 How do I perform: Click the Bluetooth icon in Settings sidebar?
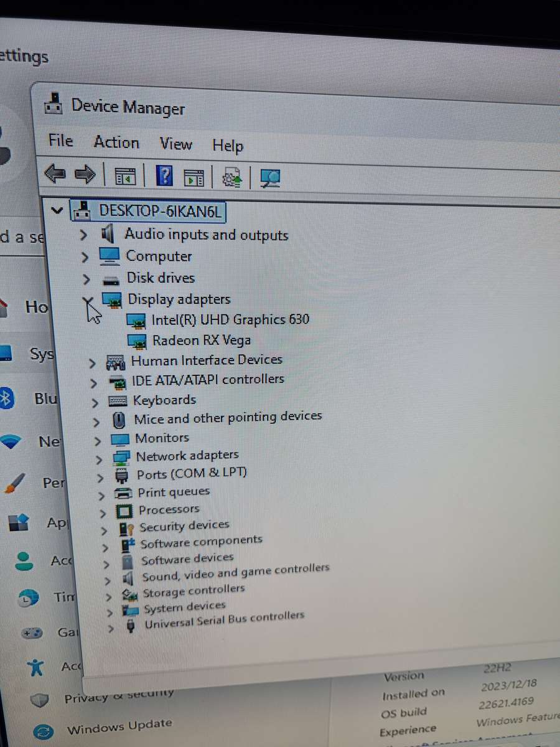pyautogui.click(x=6, y=398)
